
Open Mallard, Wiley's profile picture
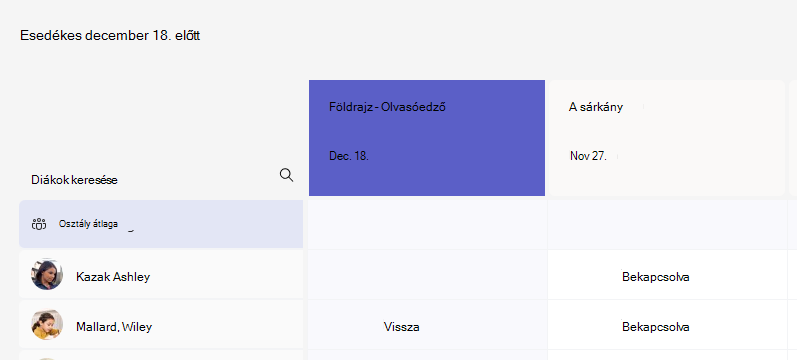pyautogui.click(x=47, y=324)
